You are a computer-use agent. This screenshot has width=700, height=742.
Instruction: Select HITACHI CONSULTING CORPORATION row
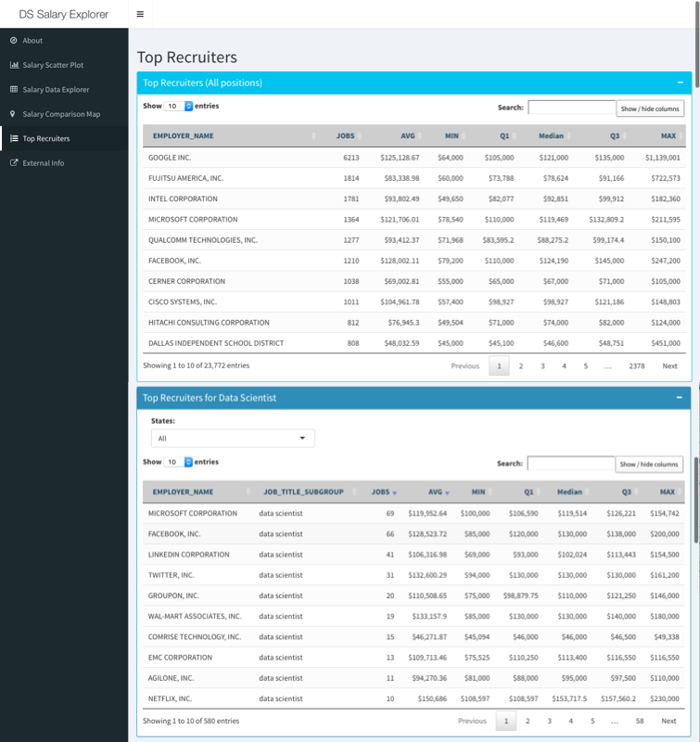click(x=414, y=322)
